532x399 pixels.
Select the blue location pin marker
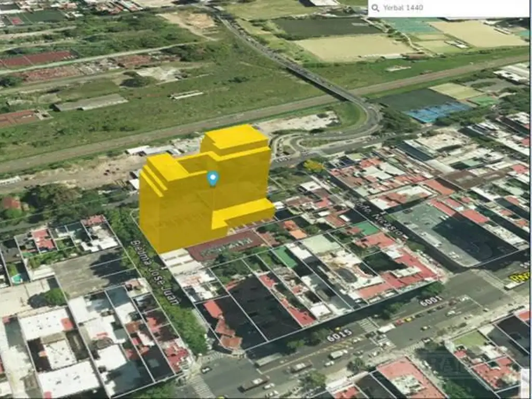click(212, 178)
